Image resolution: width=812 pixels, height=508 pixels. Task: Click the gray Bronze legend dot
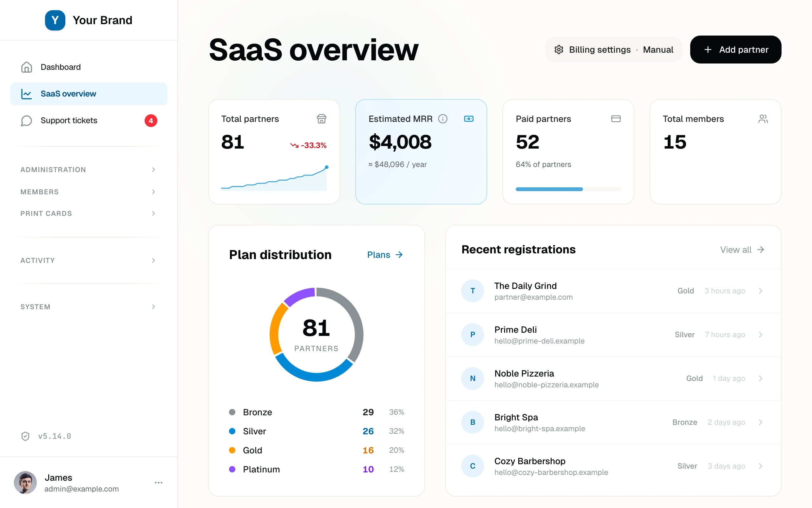(232, 412)
